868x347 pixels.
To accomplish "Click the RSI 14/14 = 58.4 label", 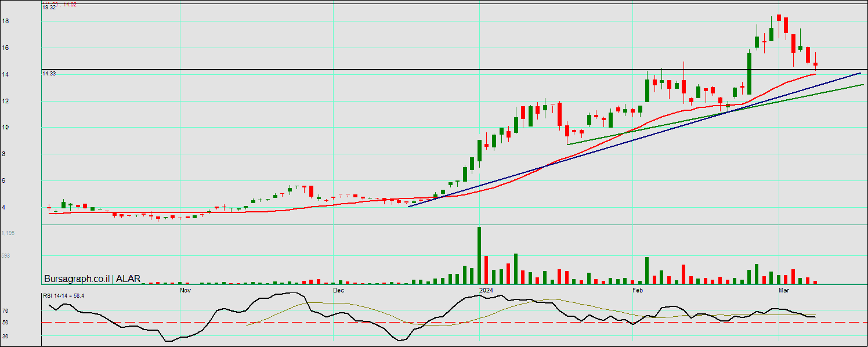I will pyautogui.click(x=65, y=296).
